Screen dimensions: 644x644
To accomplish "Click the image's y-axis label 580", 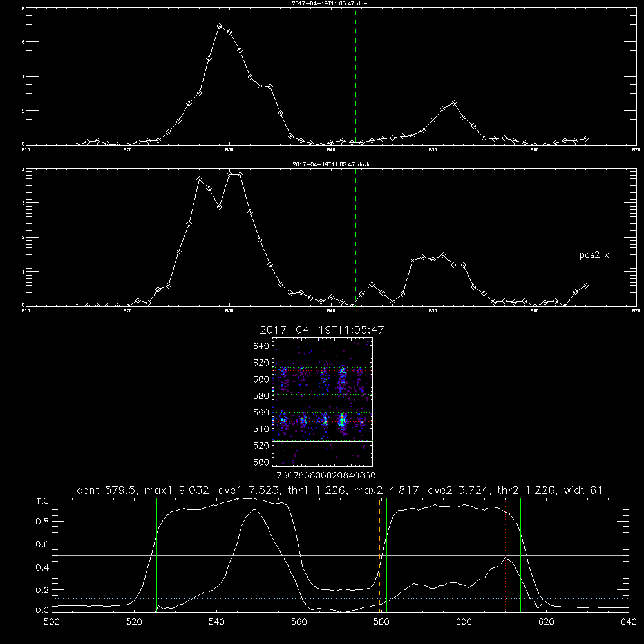I will click(x=261, y=396).
